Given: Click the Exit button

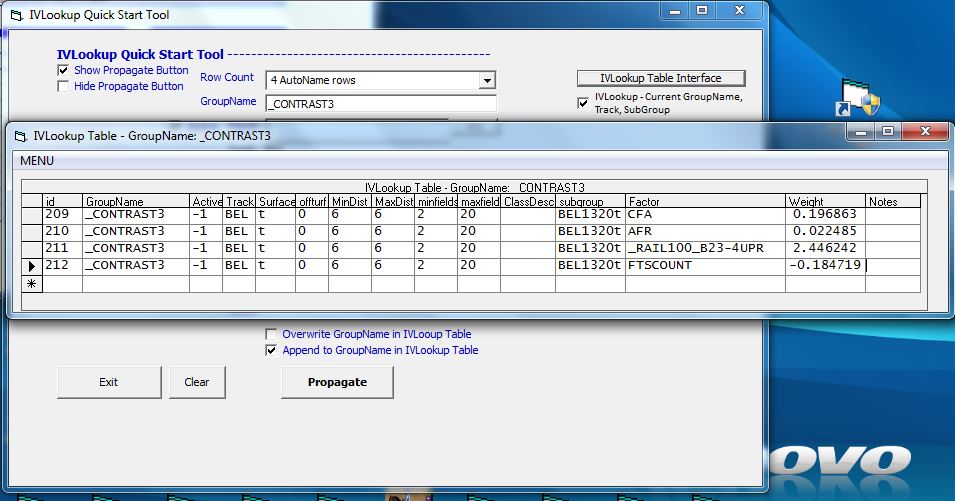Looking at the screenshot, I should tap(109, 382).
